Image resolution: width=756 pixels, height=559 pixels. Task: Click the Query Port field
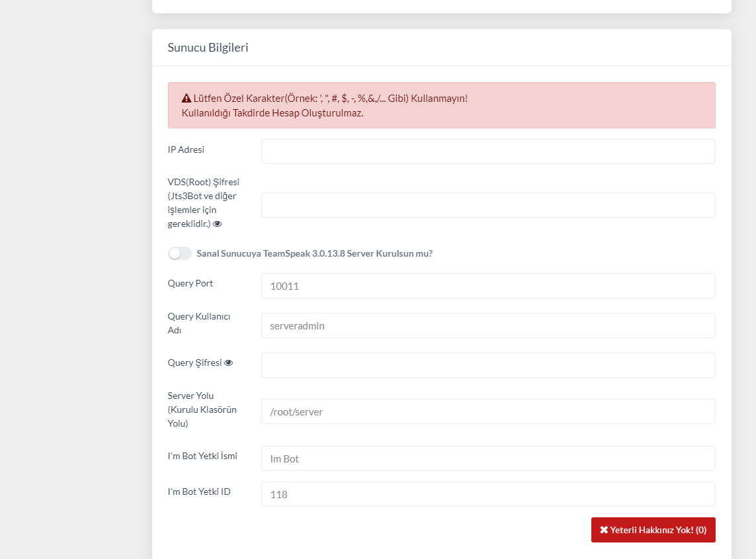pyautogui.click(x=488, y=286)
